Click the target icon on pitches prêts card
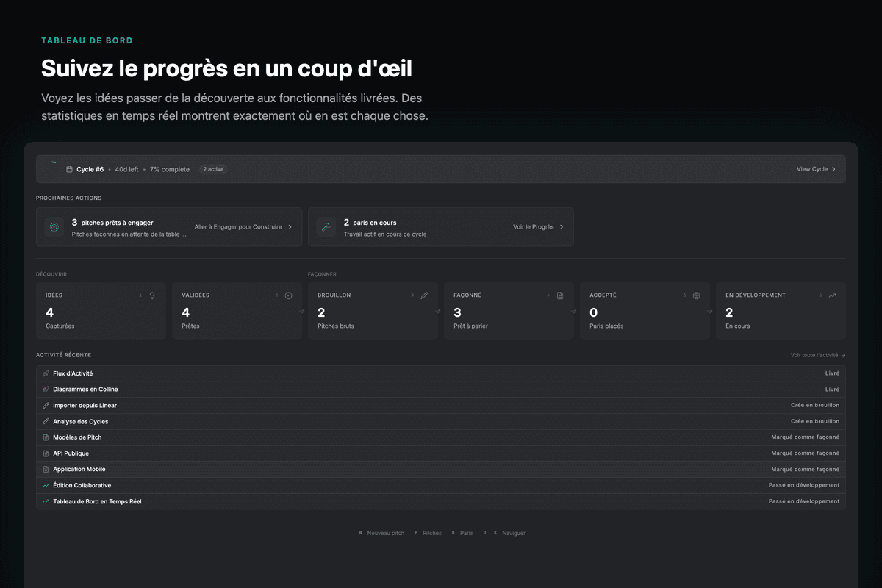This screenshot has width=882, height=588. tap(54, 227)
